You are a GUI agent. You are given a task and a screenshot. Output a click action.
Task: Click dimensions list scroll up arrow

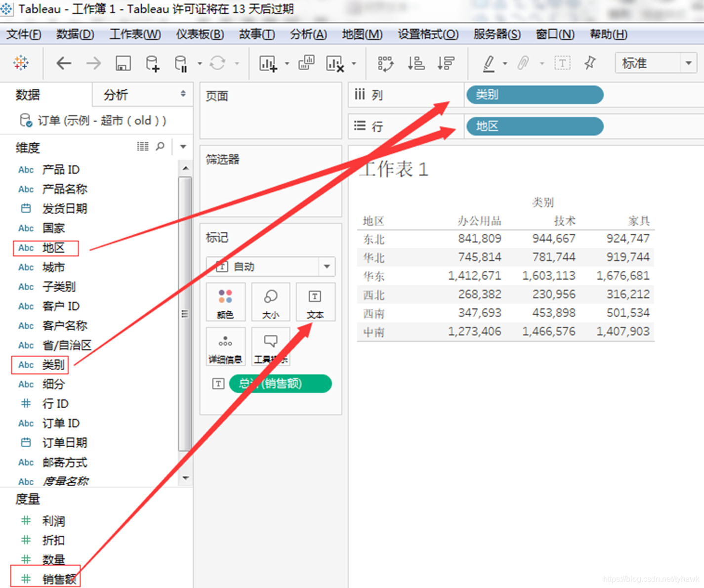(185, 168)
